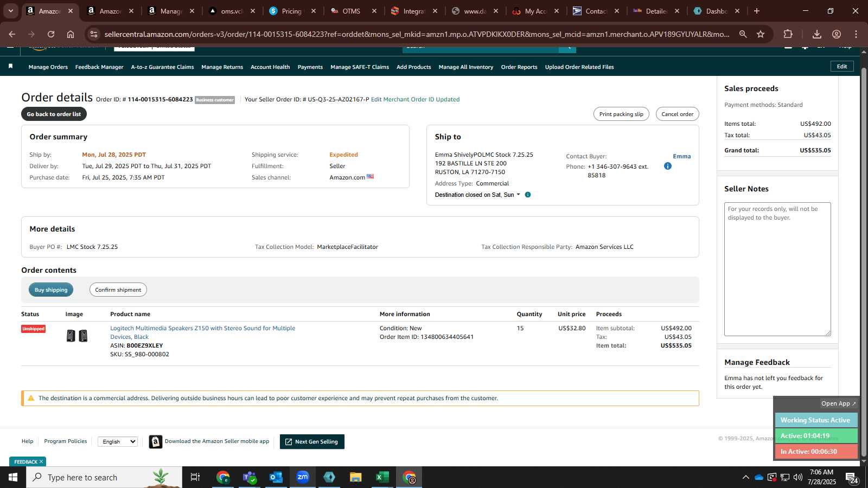This screenshot has width=868, height=488.
Task: Open the Logitech Multimedia Speakers Z150 product link
Action: pos(203,332)
